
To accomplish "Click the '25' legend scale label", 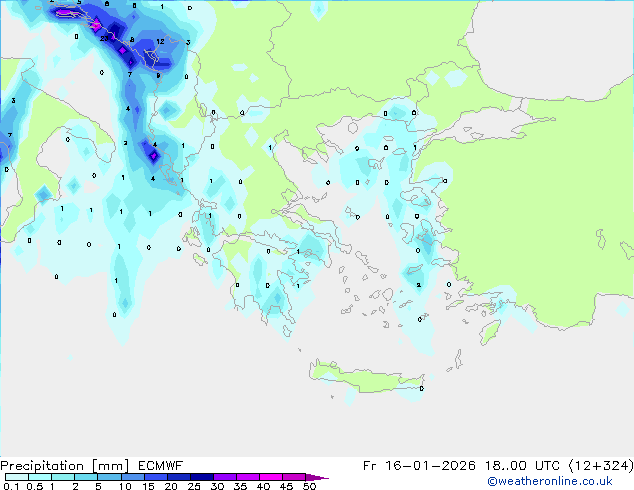I will pos(194,486).
